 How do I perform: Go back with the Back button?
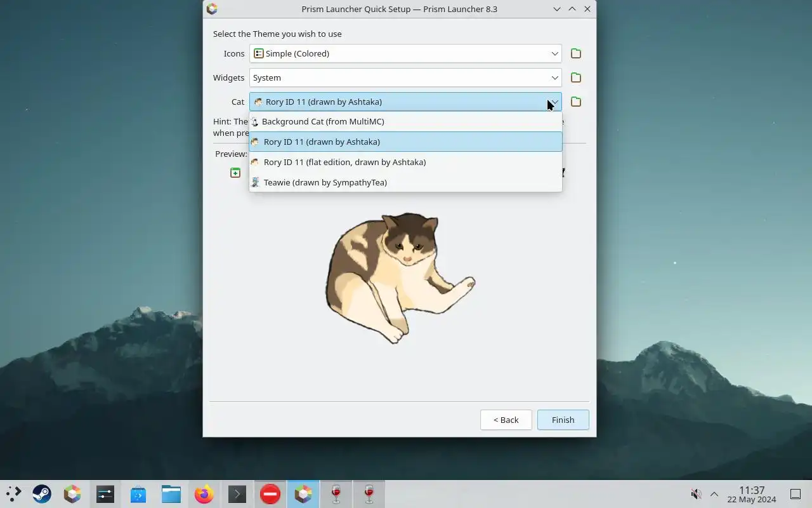click(506, 420)
